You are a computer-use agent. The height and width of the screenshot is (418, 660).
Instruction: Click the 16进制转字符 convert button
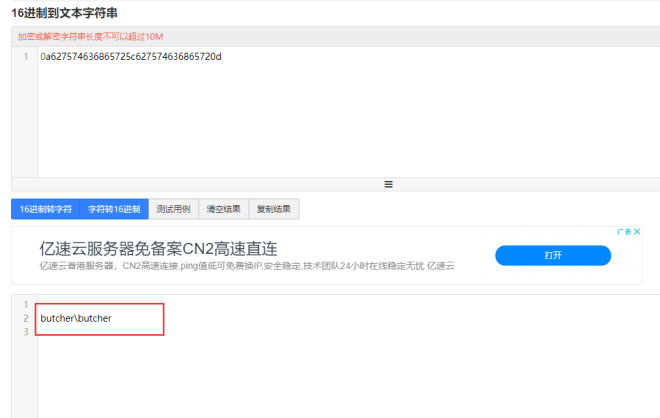coord(45,209)
